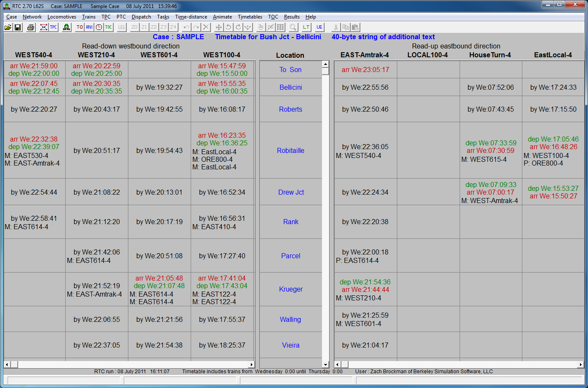Open the Results menu
The width and height of the screenshot is (588, 388).
[292, 17]
